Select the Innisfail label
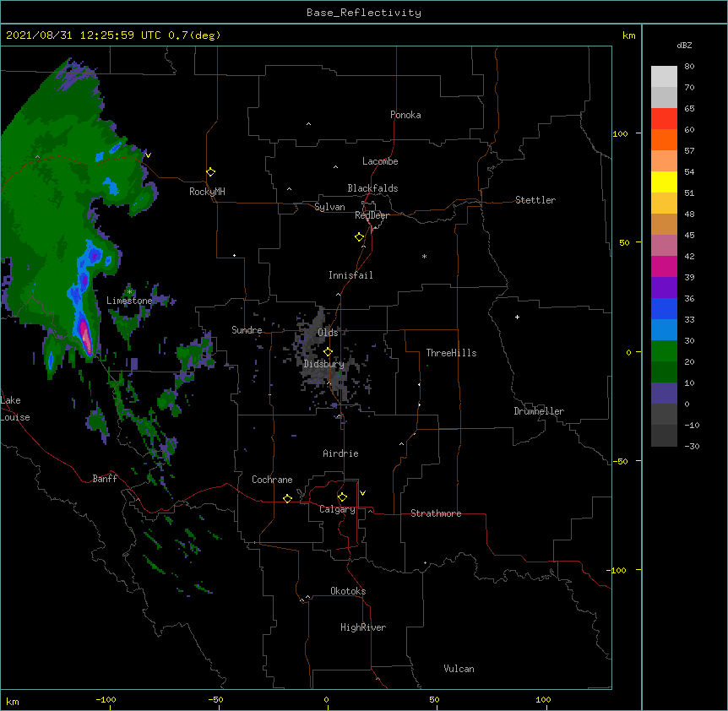 pos(350,275)
